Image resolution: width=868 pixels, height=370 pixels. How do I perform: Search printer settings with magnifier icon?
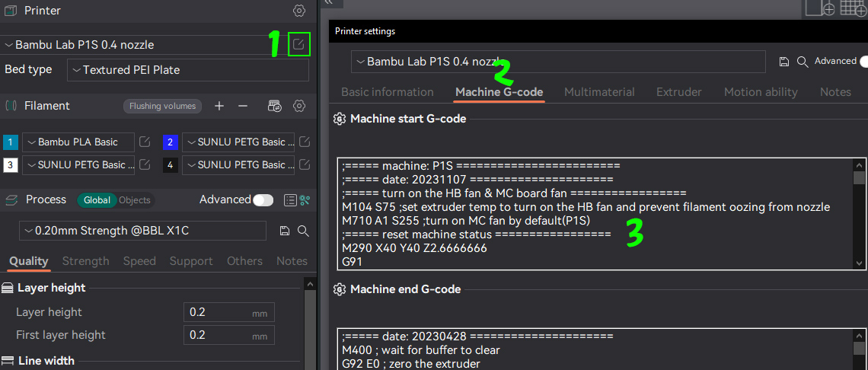(x=802, y=62)
